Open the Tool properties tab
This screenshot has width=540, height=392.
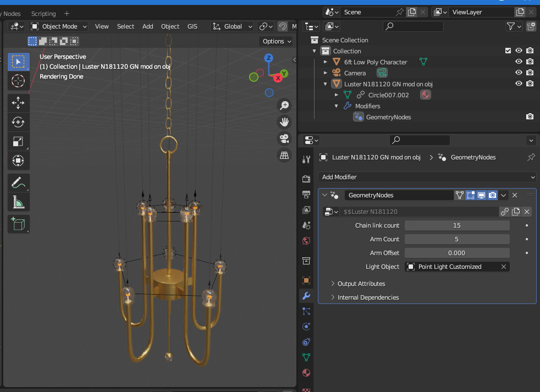pos(306,159)
